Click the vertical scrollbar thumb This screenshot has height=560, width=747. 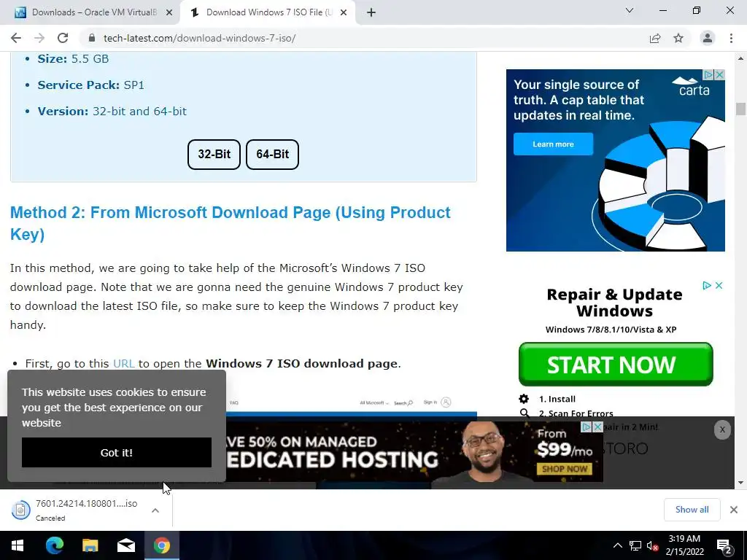(740, 109)
